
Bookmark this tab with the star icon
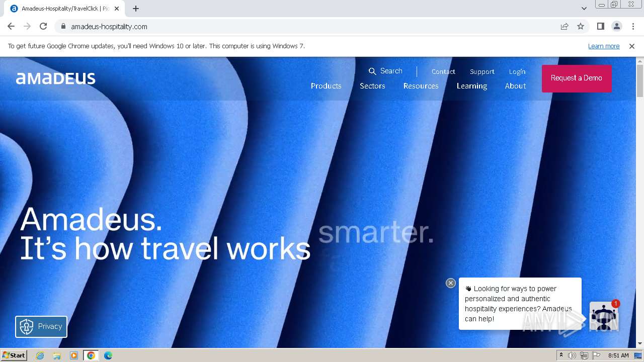(581, 26)
